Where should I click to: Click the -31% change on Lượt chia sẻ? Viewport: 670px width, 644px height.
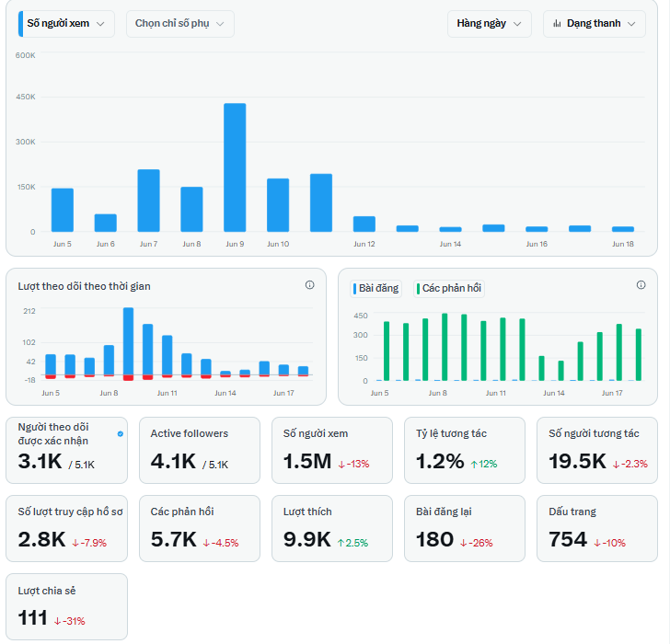point(70,621)
